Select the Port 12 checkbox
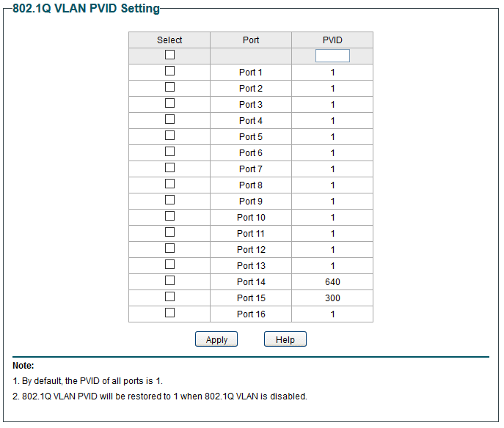 tap(169, 248)
